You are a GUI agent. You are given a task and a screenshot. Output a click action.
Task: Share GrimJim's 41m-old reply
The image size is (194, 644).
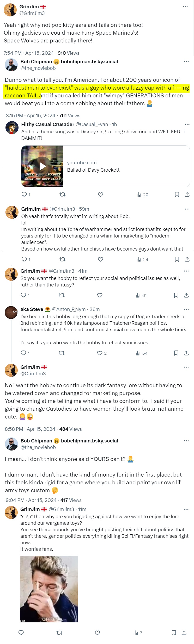(186, 295)
